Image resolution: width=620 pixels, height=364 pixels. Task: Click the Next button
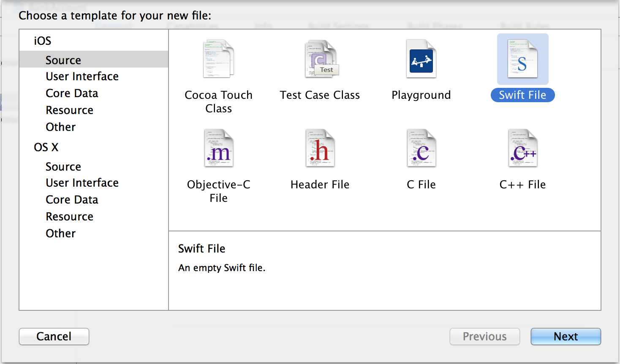pyautogui.click(x=566, y=337)
